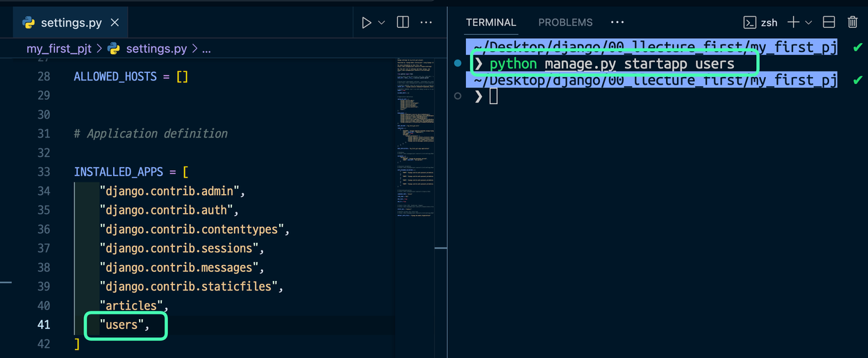Click the '# Application definition' comment

151,133
